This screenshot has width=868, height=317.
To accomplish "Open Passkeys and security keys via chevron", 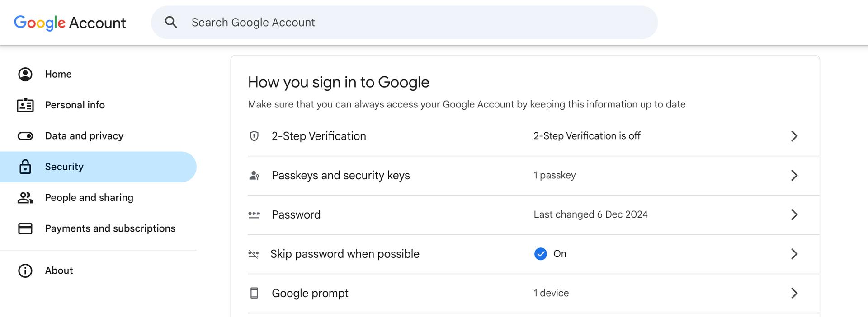I will [x=794, y=176].
